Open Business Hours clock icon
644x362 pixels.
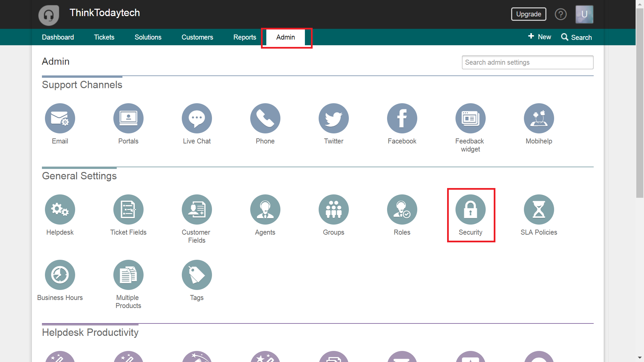[60, 275]
